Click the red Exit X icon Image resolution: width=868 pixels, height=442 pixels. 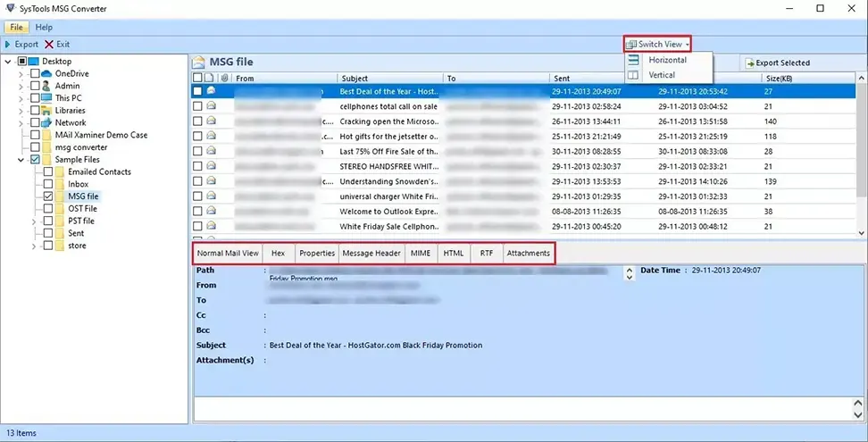(x=49, y=45)
